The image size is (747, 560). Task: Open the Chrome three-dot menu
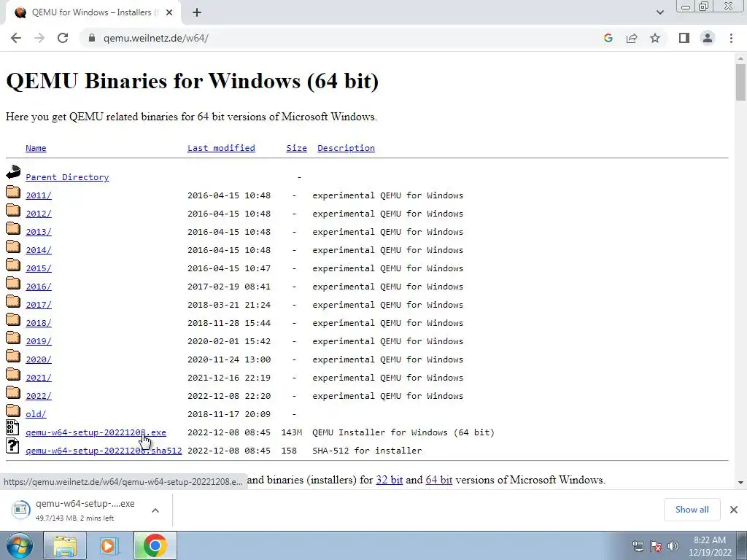tap(731, 38)
